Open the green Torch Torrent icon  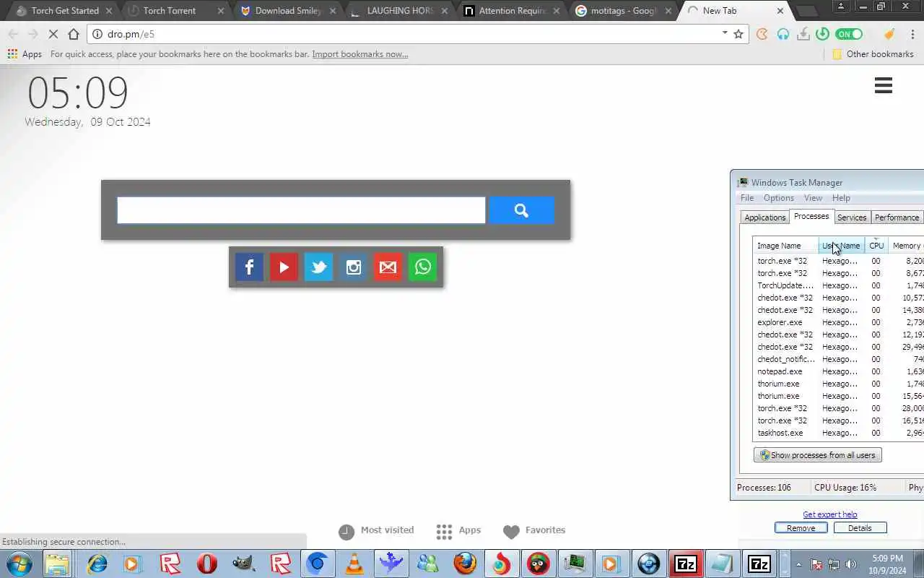pyautogui.click(x=822, y=34)
